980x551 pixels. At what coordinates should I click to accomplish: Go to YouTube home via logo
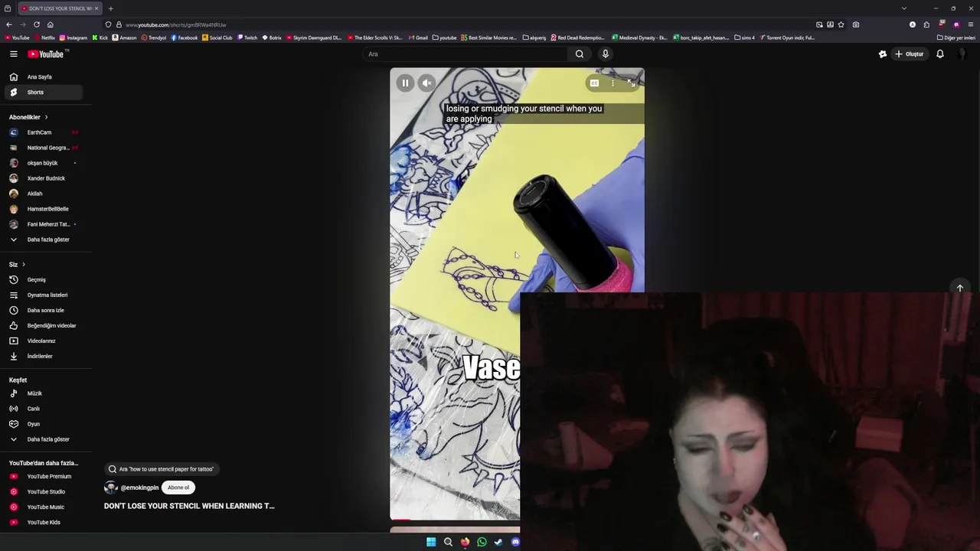point(47,54)
